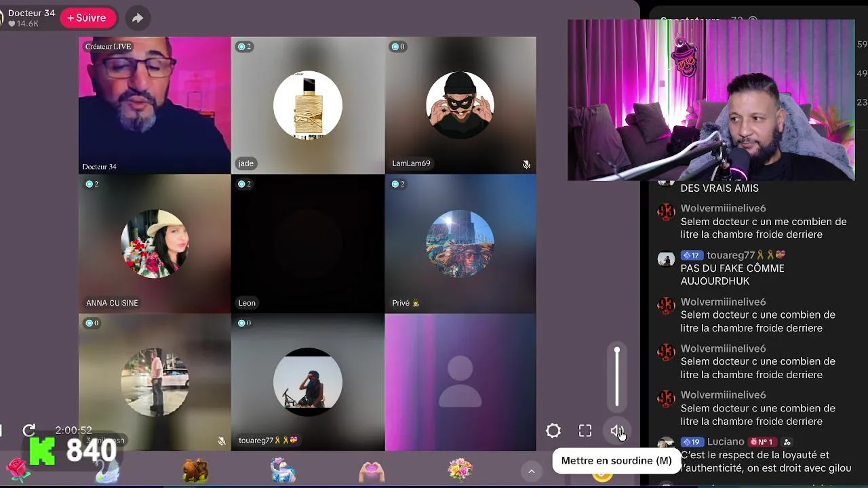The width and height of the screenshot is (868, 488).
Task: Mute the stream with the speaker icon
Action: pos(617,431)
